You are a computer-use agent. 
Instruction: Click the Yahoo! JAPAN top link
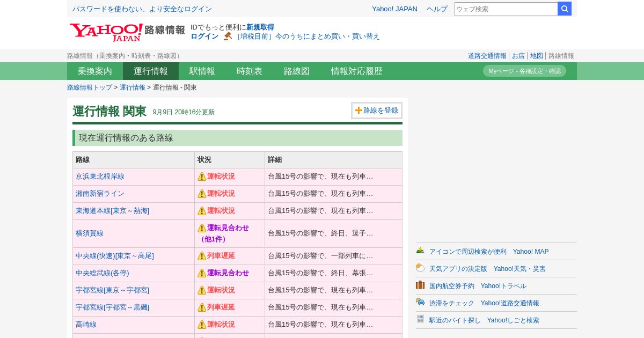click(x=394, y=9)
